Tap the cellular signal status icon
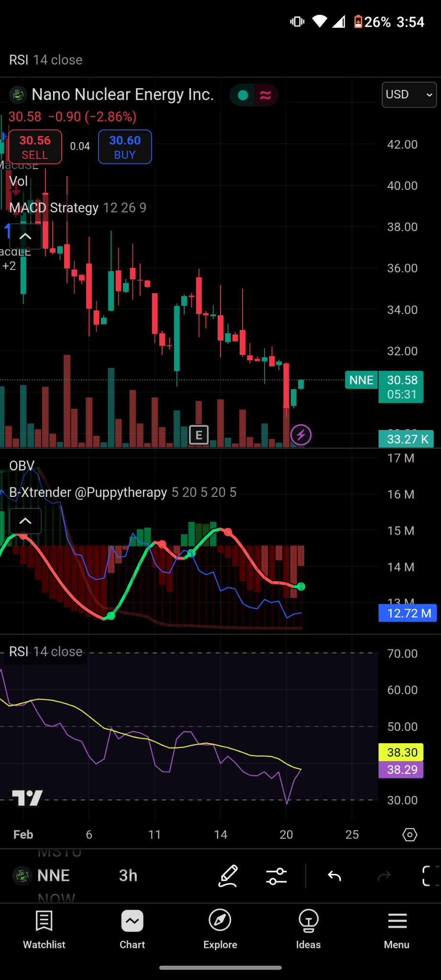Screen dimensions: 441x980 pyautogui.click(x=339, y=22)
